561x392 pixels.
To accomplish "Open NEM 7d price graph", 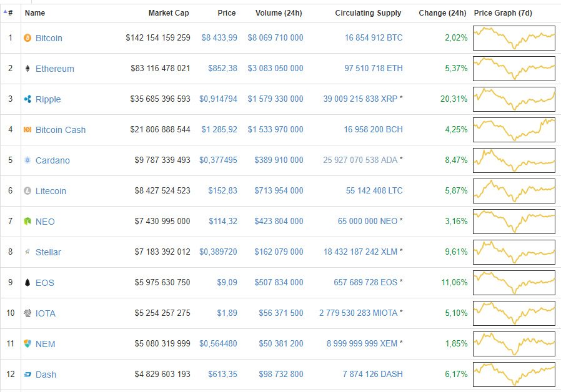I will [x=514, y=344].
